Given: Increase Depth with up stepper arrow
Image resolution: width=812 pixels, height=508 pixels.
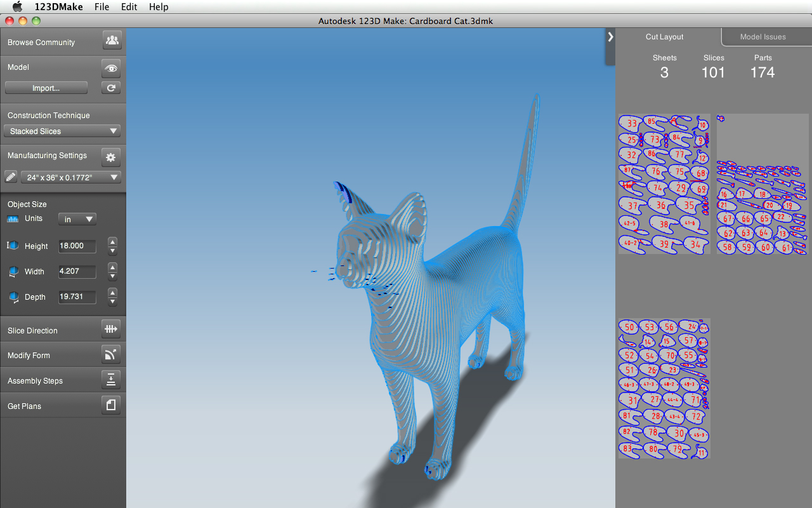Looking at the screenshot, I should [x=112, y=292].
